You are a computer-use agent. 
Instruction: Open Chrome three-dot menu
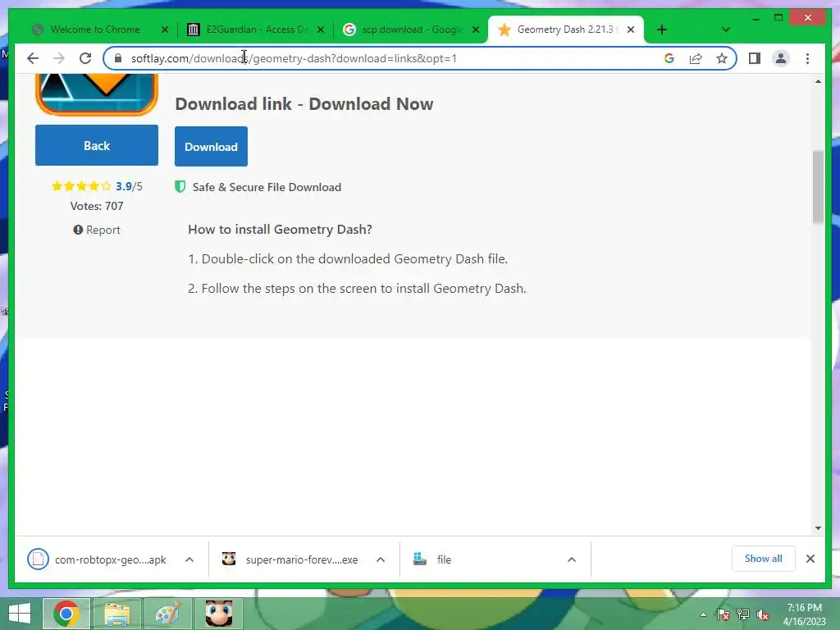(x=807, y=58)
